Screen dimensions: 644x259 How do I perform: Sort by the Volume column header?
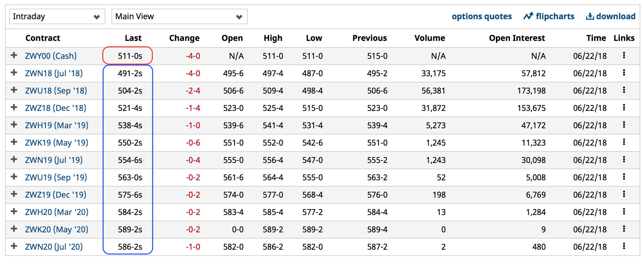430,38
